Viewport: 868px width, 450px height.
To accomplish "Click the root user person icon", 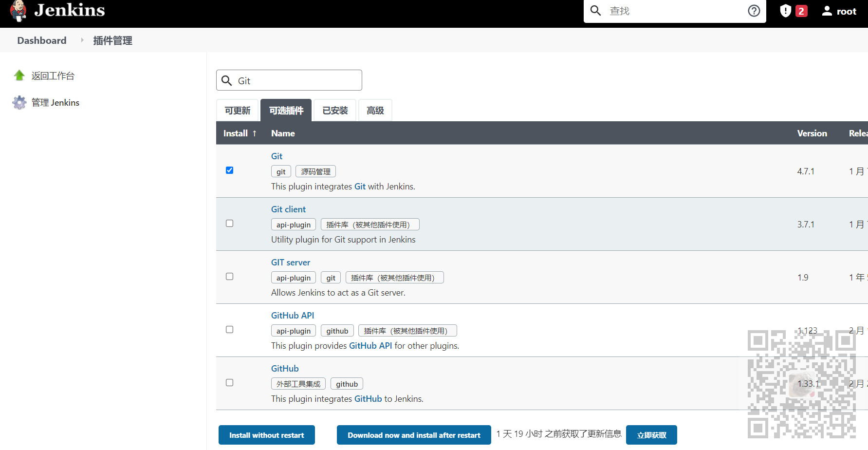I will [827, 11].
